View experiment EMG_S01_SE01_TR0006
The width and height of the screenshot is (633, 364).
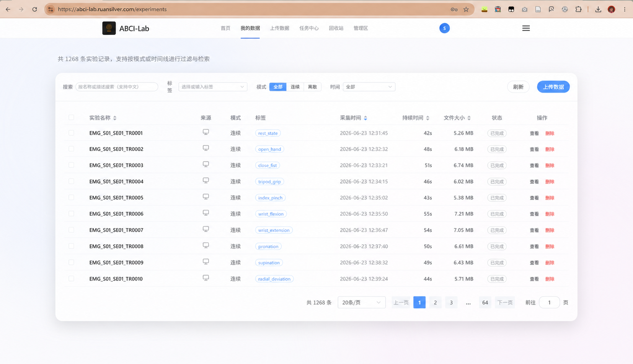534,214
